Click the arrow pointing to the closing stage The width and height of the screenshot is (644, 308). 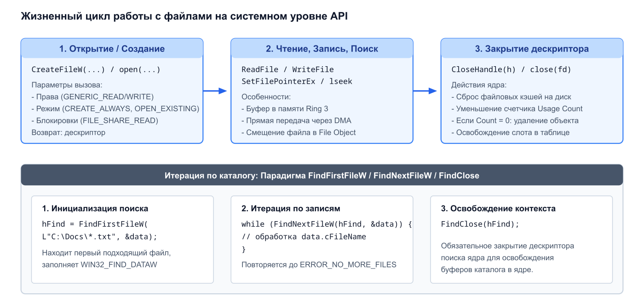pyautogui.click(x=425, y=91)
